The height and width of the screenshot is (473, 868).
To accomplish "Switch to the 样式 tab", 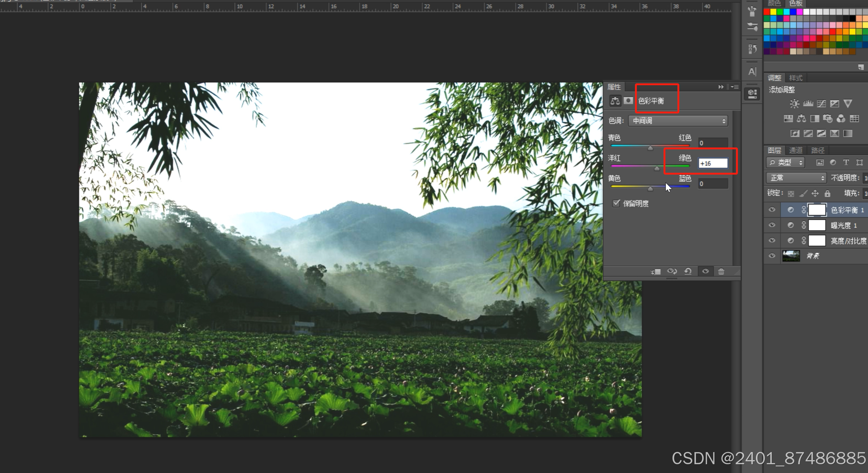I will click(796, 78).
